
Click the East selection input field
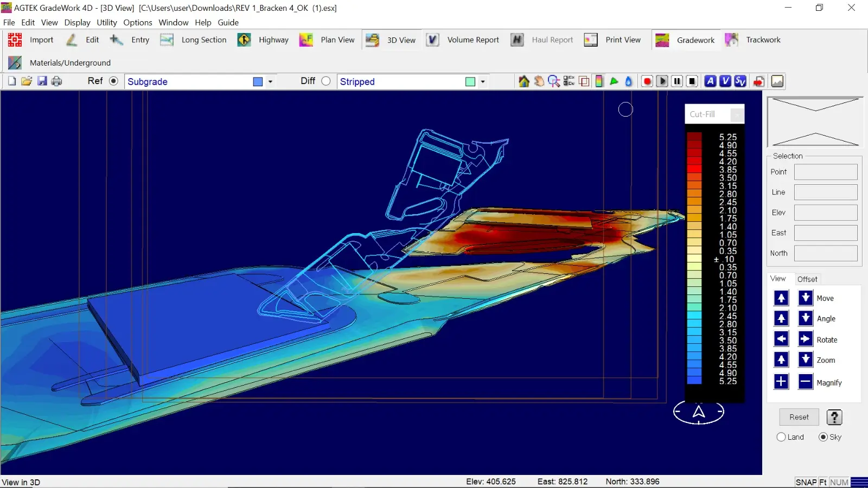click(x=825, y=233)
